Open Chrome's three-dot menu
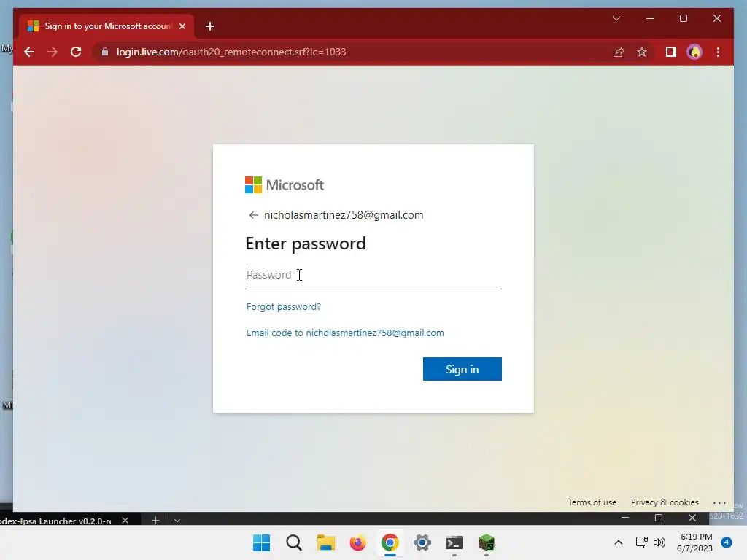The width and height of the screenshot is (747, 560). [x=718, y=52]
